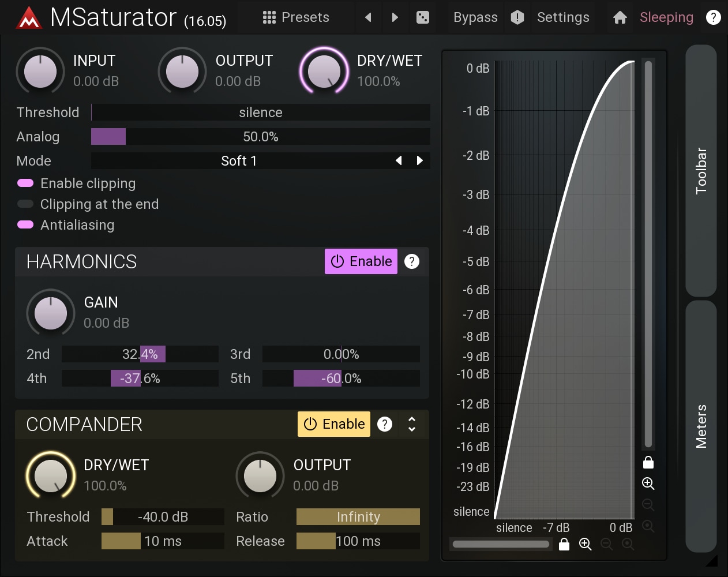The width and height of the screenshot is (728, 577).
Task: Click the vertical zoom reset magnifier
Action: coord(648,526)
